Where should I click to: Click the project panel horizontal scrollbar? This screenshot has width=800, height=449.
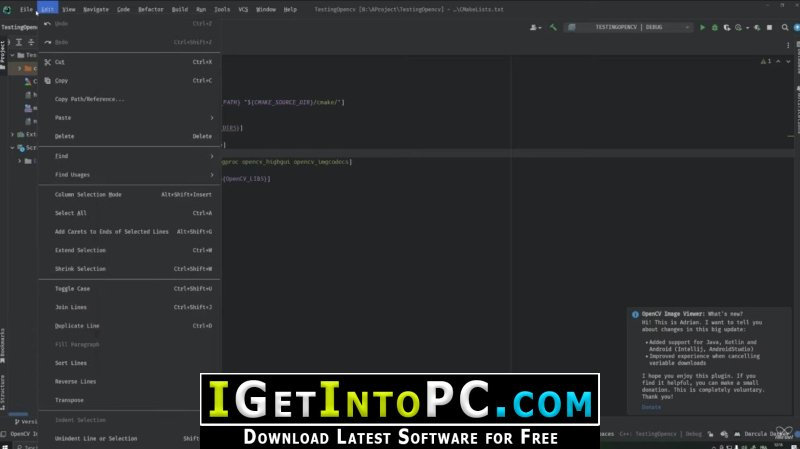pos(18,414)
